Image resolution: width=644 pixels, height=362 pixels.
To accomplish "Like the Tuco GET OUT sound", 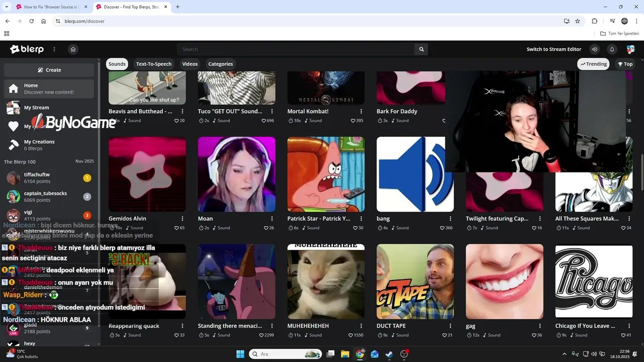I will 264,121.
